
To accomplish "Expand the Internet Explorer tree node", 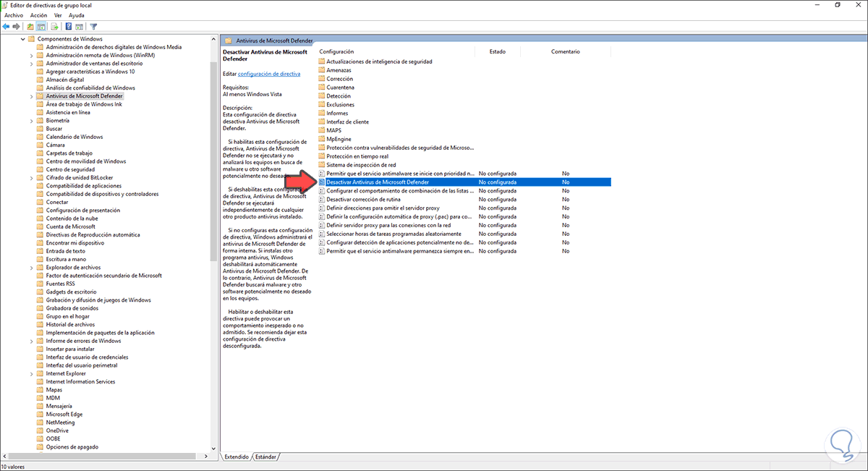I will (31, 373).
